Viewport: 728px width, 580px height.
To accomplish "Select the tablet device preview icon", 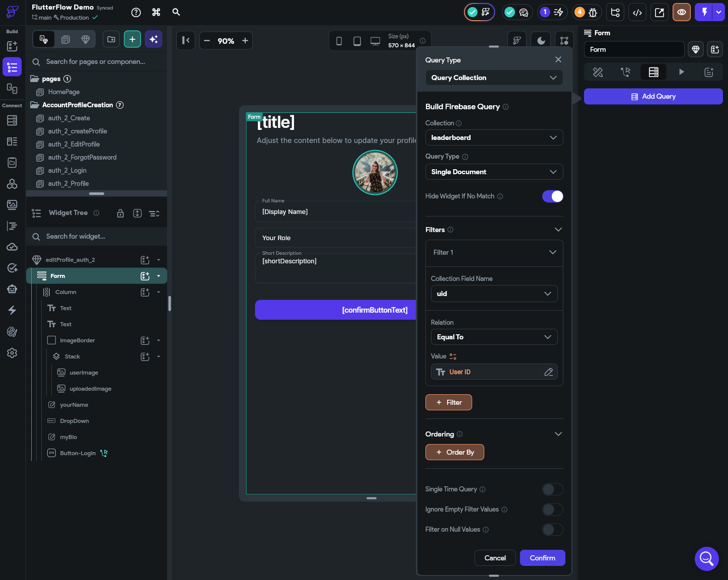I will coord(357,41).
